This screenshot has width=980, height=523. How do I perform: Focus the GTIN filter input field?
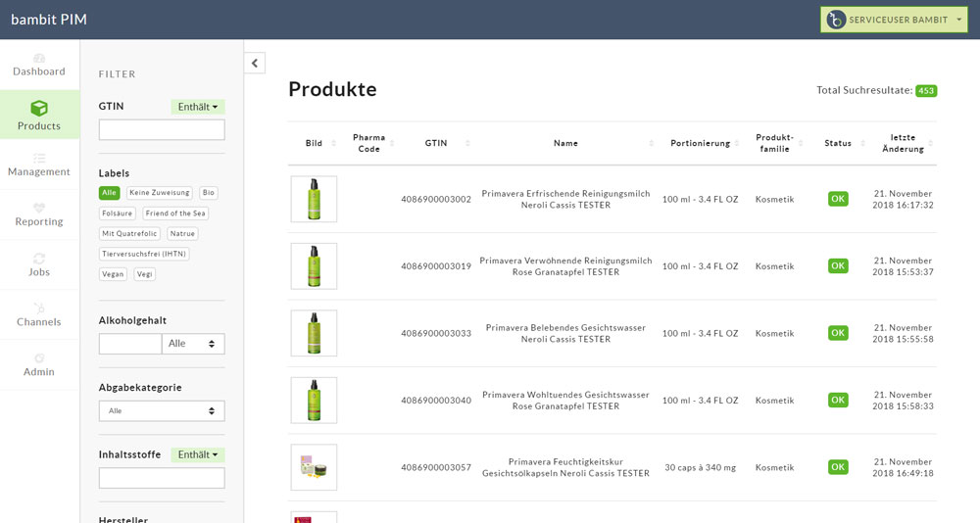(x=162, y=130)
